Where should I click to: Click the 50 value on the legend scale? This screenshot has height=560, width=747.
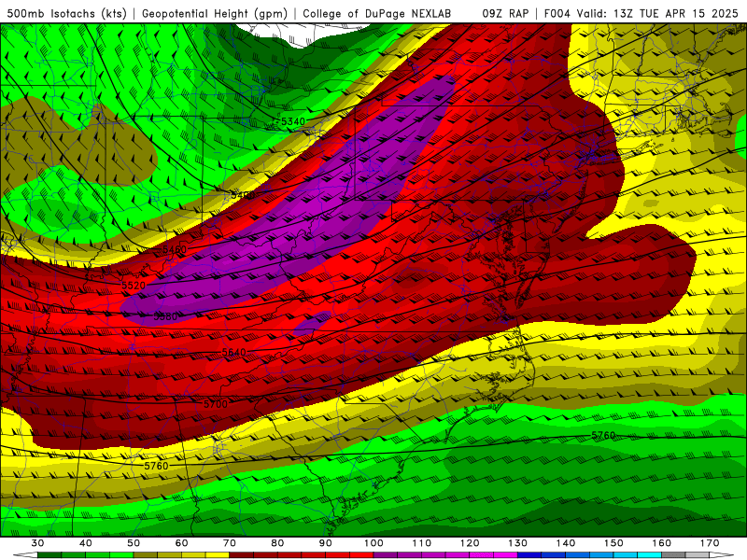134,543
